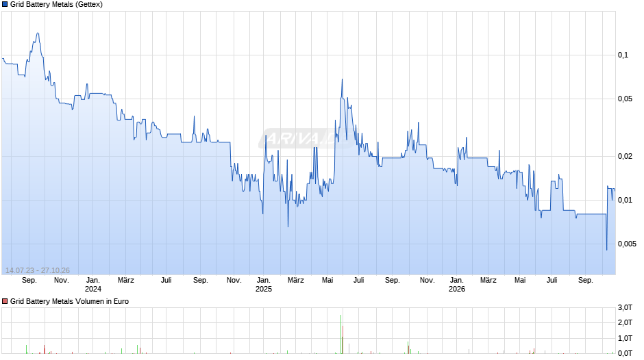Click the 'Jan. 2026' time axis label
Image resolution: width=644 pixels, height=360 pixels.
(457, 285)
